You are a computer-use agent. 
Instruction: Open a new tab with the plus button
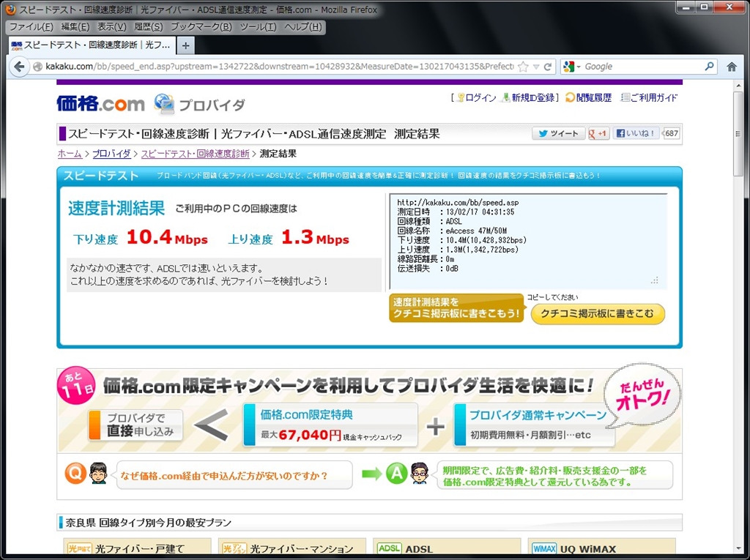click(x=185, y=46)
